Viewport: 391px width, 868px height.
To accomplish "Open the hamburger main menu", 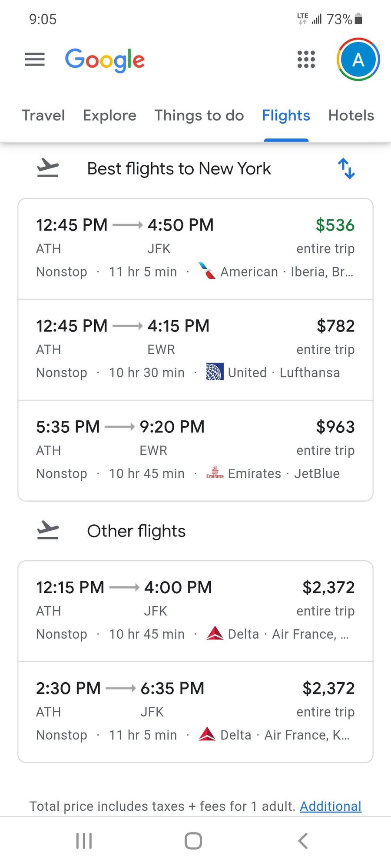I will click(x=35, y=59).
